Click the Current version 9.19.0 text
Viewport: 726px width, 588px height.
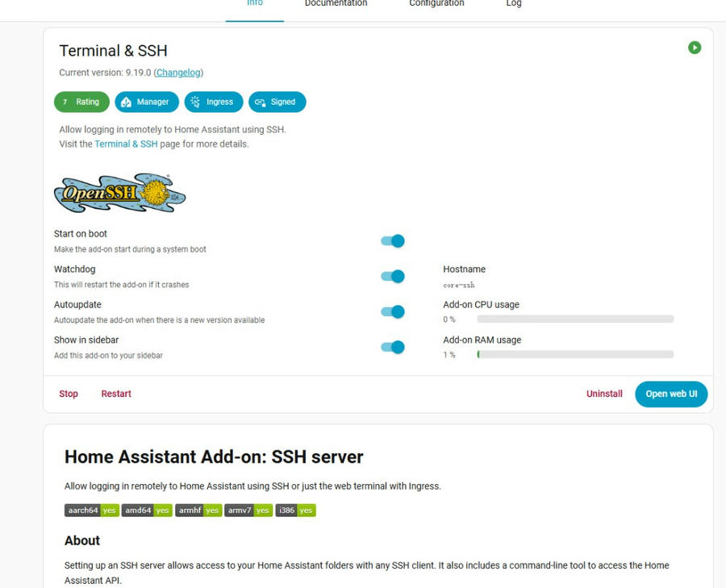(x=105, y=73)
